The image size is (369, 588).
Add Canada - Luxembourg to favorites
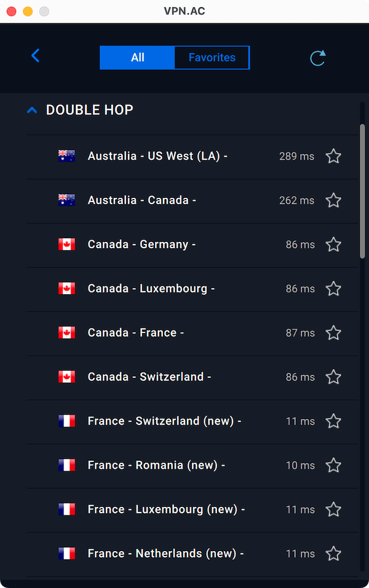point(333,289)
